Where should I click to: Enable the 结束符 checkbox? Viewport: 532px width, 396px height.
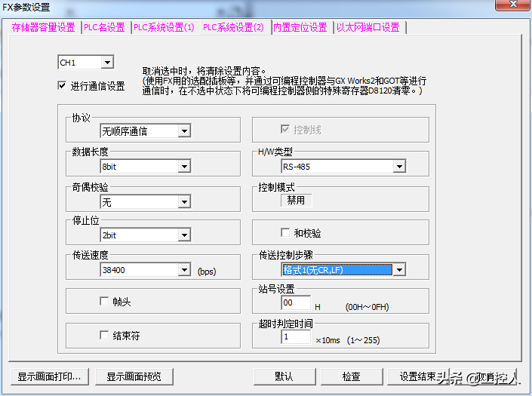[105, 335]
